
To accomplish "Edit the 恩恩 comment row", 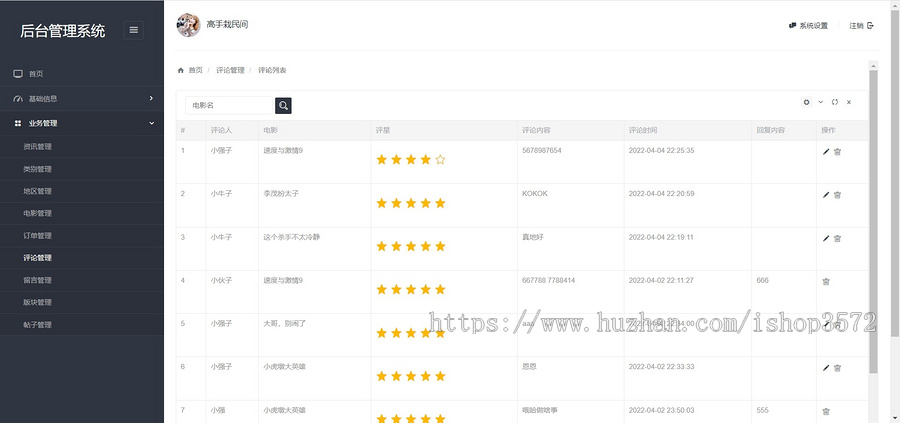I will click(x=826, y=368).
